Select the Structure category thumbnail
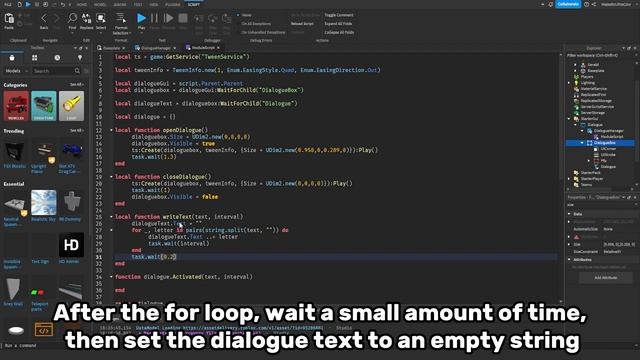This screenshot has width=640, height=360. tap(44, 106)
